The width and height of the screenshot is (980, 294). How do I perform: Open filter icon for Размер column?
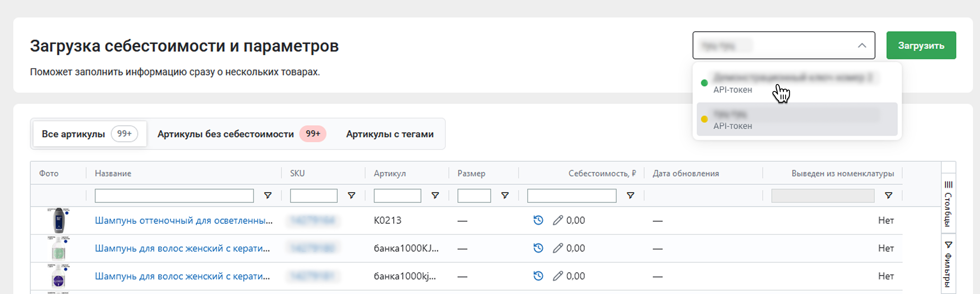click(x=505, y=196)
